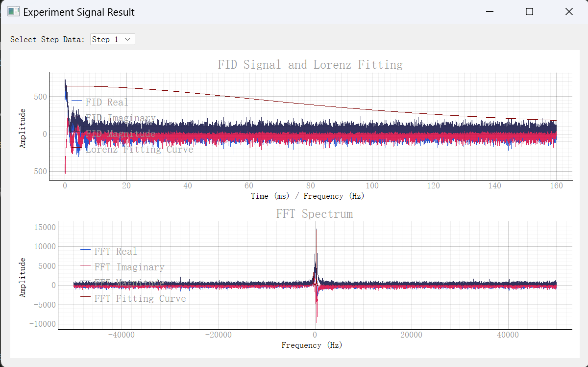
Task: Close the Experiment Signal Result window
Action: click(x=569, y=12)
